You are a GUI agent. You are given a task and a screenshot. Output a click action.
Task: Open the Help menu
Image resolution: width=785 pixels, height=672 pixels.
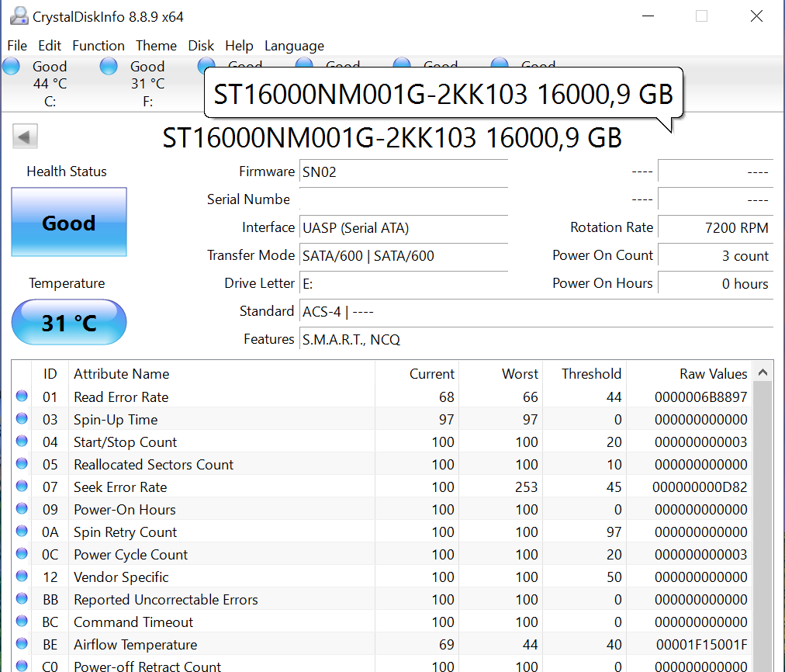pyautogui.click(x=239, y=46)
